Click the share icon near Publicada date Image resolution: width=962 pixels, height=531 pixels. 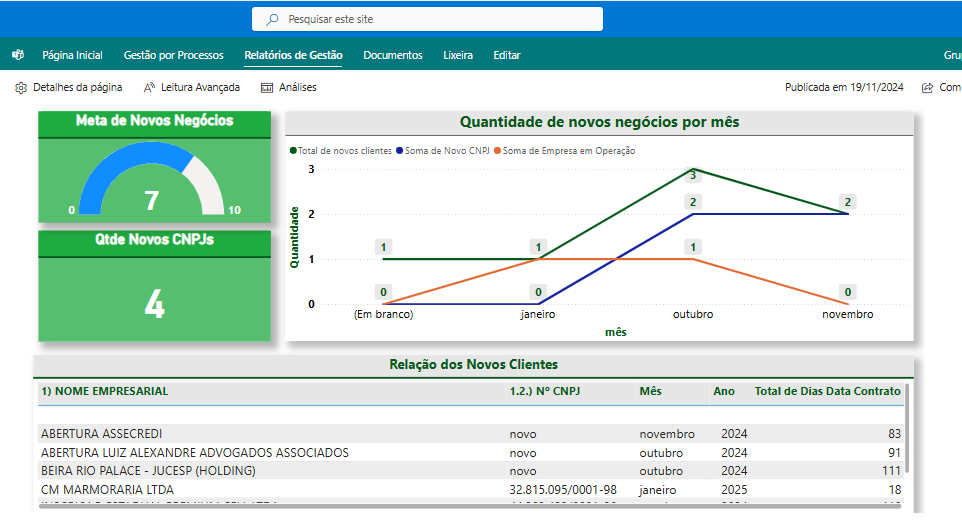[928, 88]
